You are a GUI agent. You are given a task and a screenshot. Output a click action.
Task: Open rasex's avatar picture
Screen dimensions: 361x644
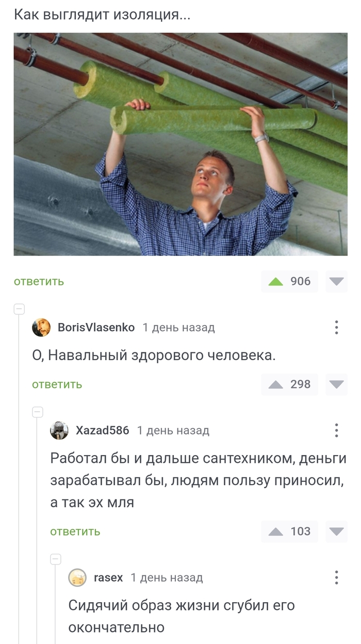(77, 577)
